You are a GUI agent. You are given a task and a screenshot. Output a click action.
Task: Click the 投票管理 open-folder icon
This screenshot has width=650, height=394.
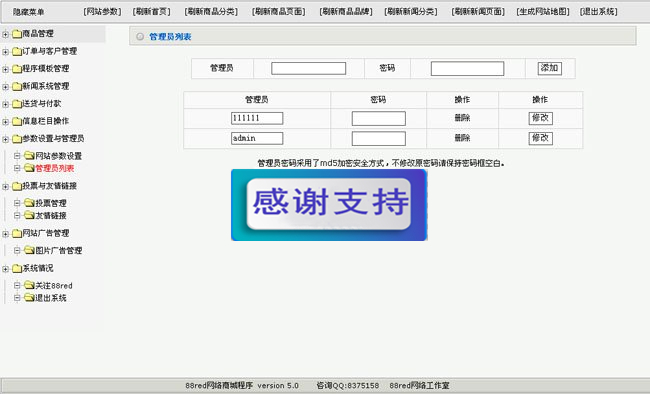[x=29, y=203]
